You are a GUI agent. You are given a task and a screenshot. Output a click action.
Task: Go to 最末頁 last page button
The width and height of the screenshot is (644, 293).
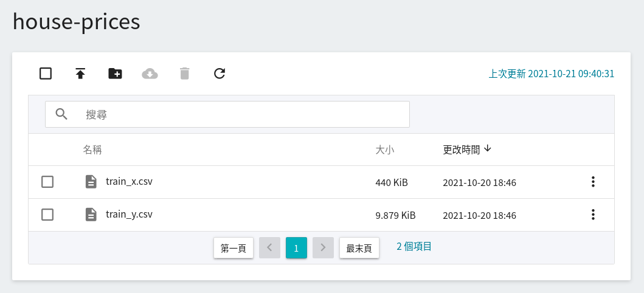pos(359,248)
